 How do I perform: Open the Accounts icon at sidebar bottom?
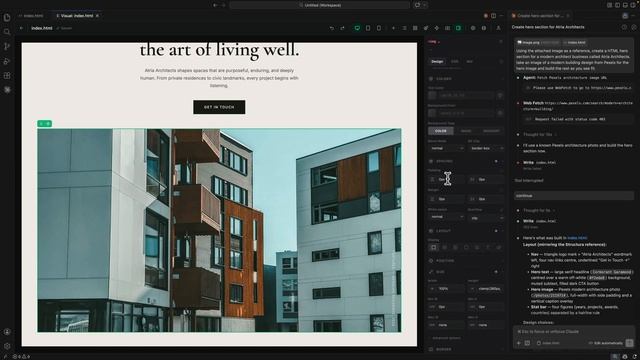tap(7, 332)
